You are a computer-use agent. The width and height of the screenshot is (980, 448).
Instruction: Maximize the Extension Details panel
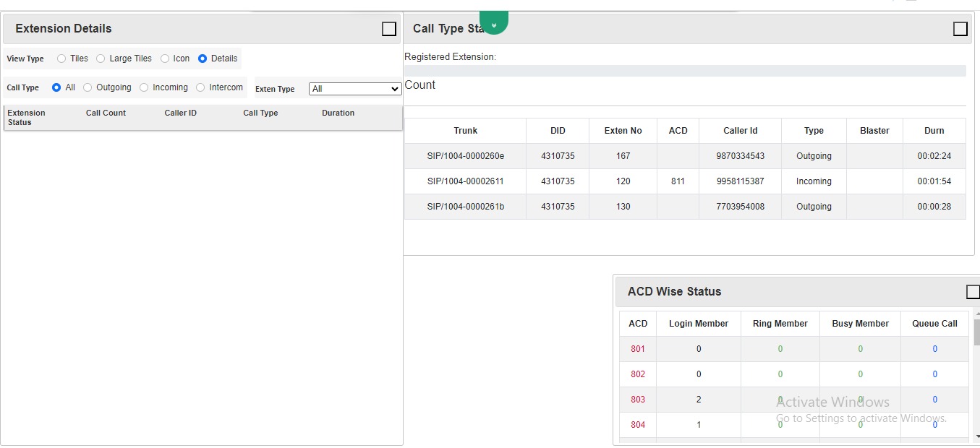click(x=388, y=29)
